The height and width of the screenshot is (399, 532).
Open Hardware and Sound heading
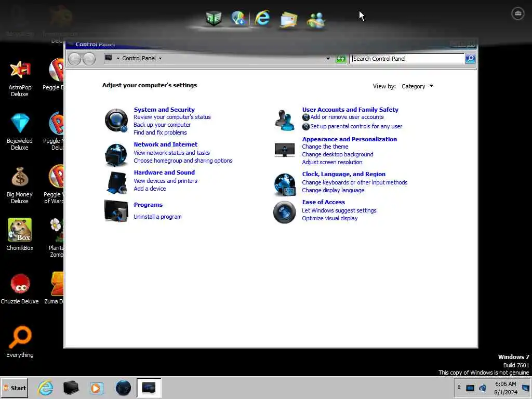[164, 172]
